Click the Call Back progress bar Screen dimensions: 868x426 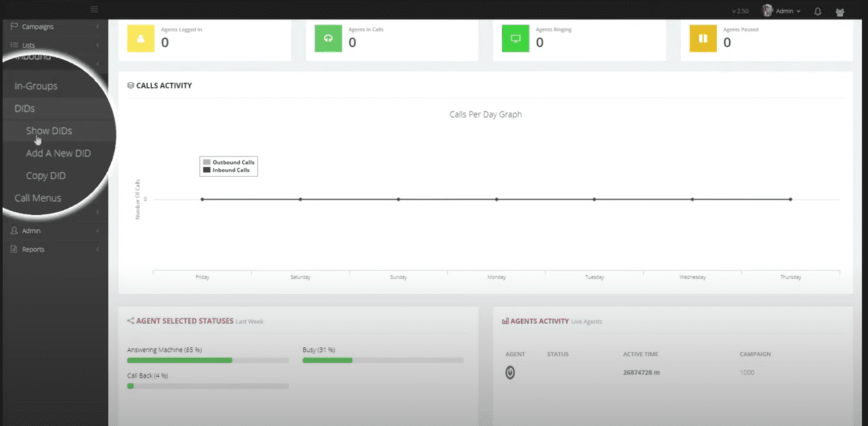[x=208, y=386]
